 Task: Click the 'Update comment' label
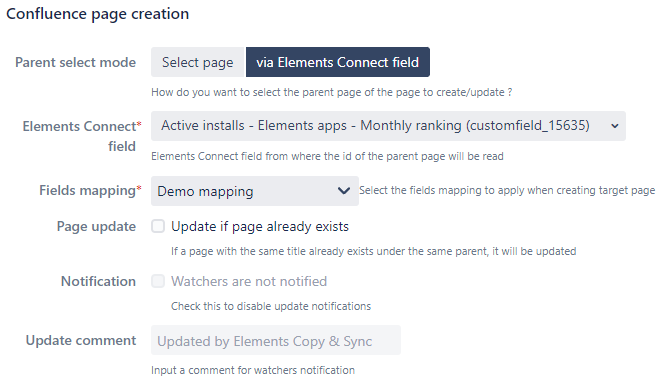(x=81, y=340)
